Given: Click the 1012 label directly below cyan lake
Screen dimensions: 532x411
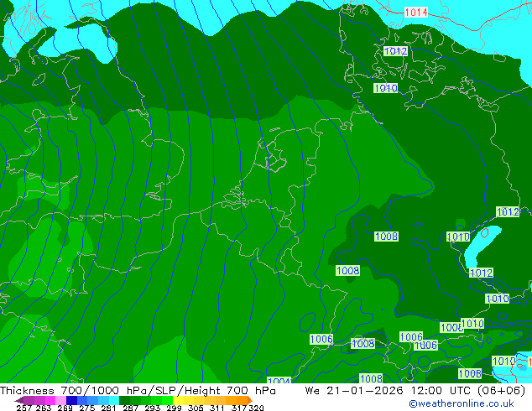Looking at the screenshot, I should point(481,273).
